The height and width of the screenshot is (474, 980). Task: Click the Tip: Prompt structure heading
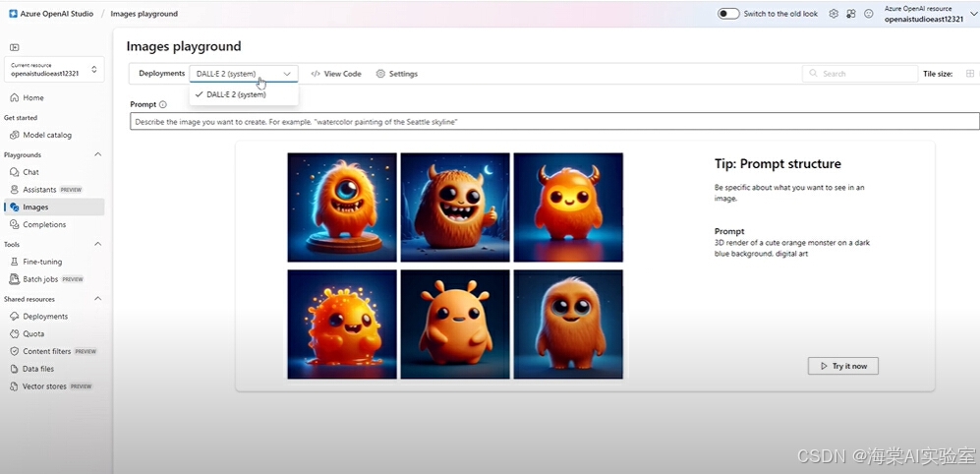coord(778,164)
